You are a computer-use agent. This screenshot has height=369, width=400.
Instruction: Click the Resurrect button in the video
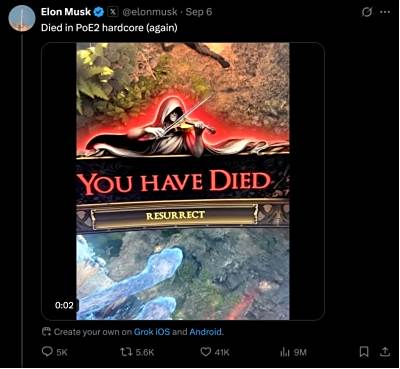(175, 215)
